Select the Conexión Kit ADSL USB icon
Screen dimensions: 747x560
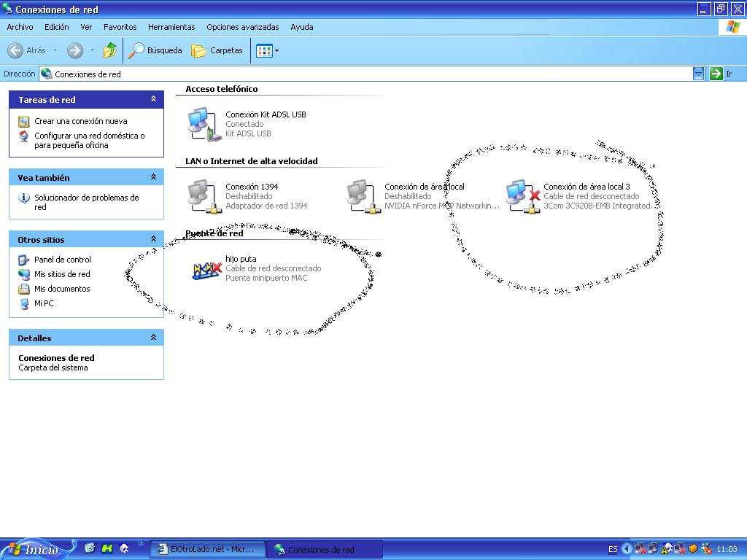pos(204,124)
